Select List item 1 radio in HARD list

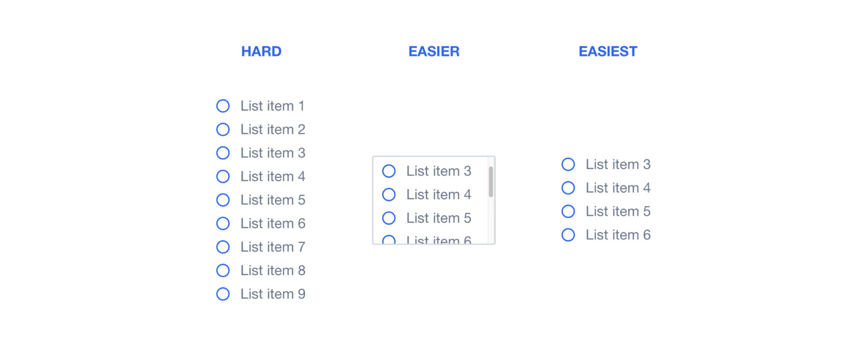point(223,106)
